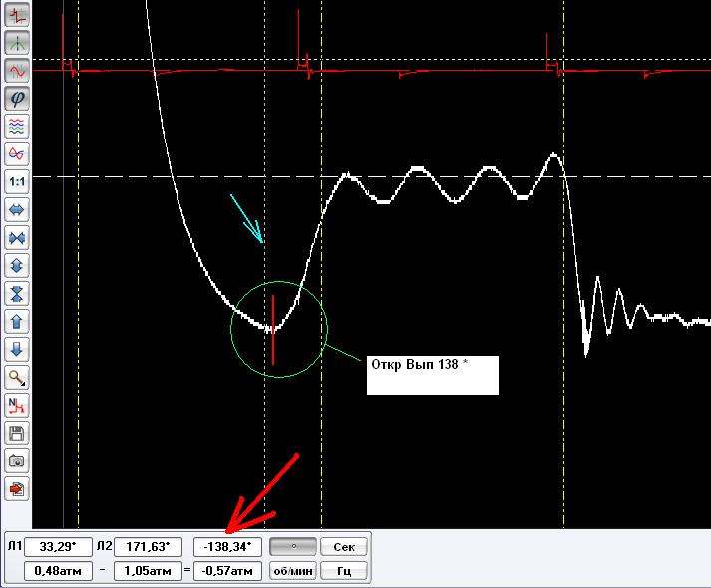711x588 pixels.
Task: Move the waveform down with the blue down arrow
Action: [x=17, y=350]
